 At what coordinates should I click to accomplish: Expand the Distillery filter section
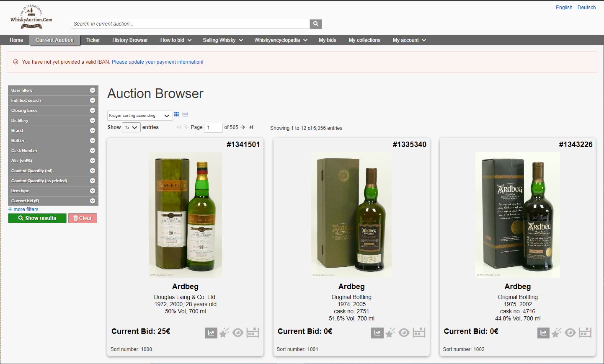[53, 121]
